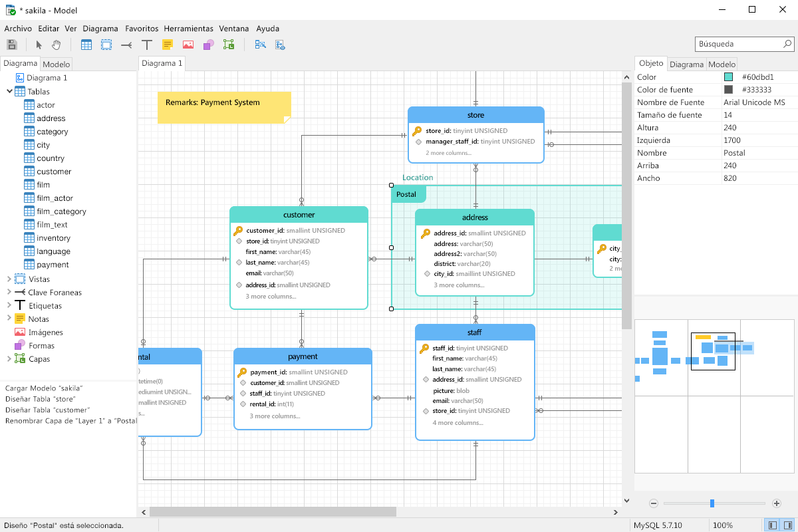798x532 pixels.
Task: Select the Table creation tool
Action: point(86,44)
